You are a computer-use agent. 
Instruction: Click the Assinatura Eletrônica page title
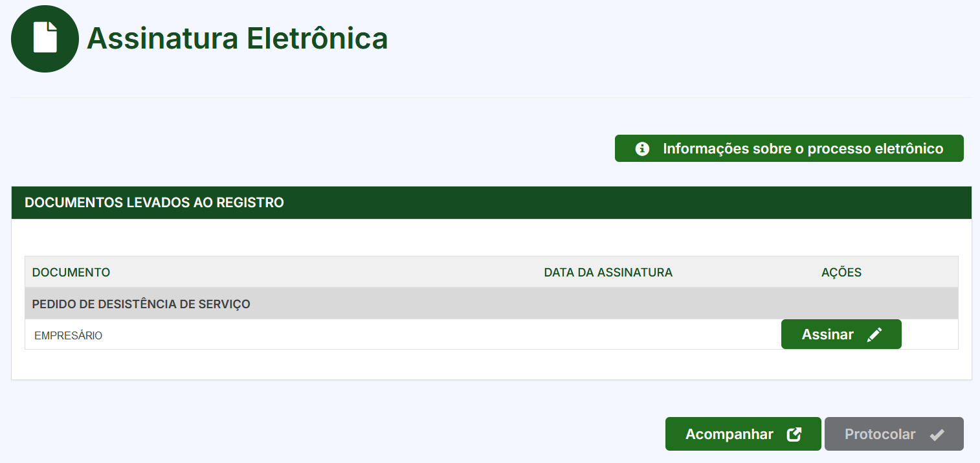pyautogui.click(x=238, y=38)
